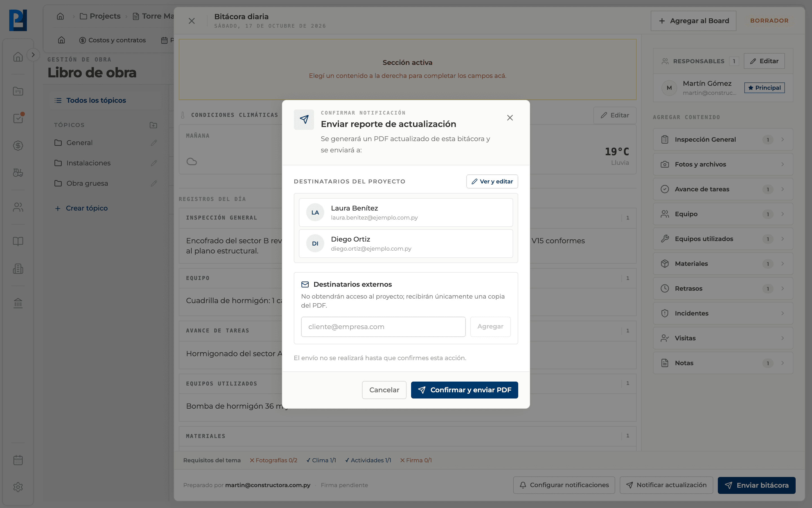The width and height of the screenshot is (812, 508).
Task: Select recipient Laura Benítez
Action: click(406, 213)
